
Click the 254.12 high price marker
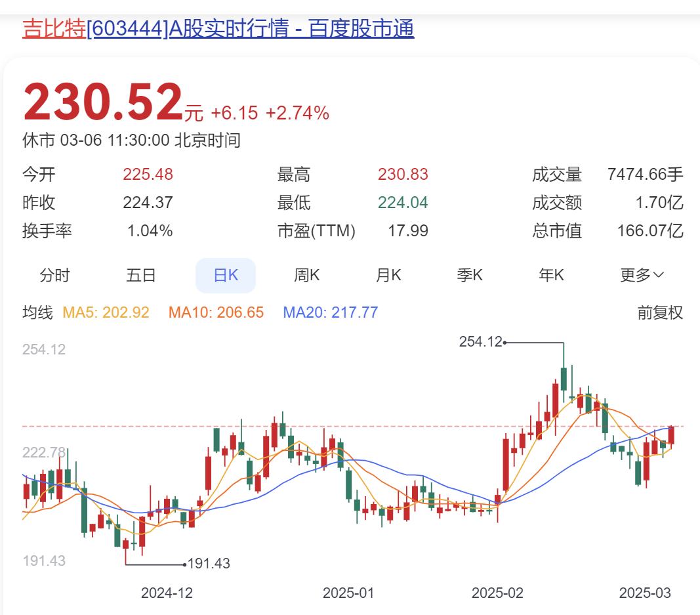481,342
